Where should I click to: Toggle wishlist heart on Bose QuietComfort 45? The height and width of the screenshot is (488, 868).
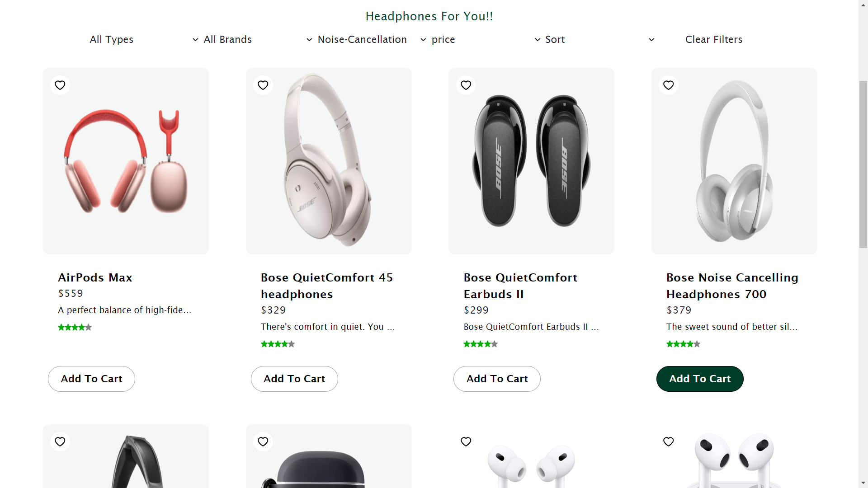(x=263, y=85)
